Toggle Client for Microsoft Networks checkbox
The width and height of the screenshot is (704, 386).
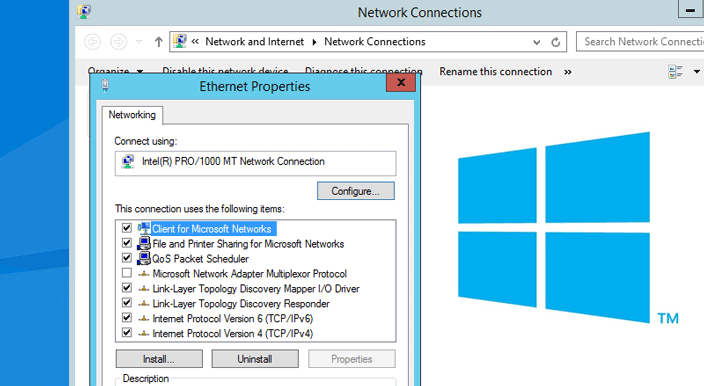click(127, 228)
